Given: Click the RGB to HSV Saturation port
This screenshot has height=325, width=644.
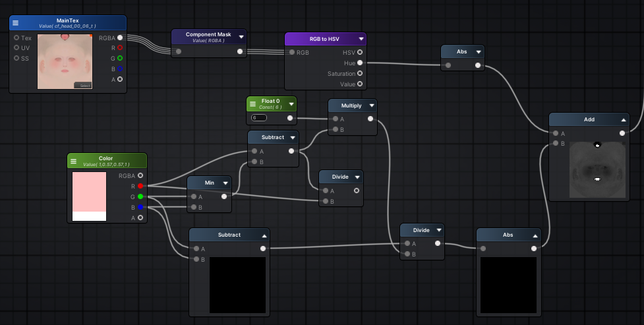Looking at the screenshot, I should point(360,73).
